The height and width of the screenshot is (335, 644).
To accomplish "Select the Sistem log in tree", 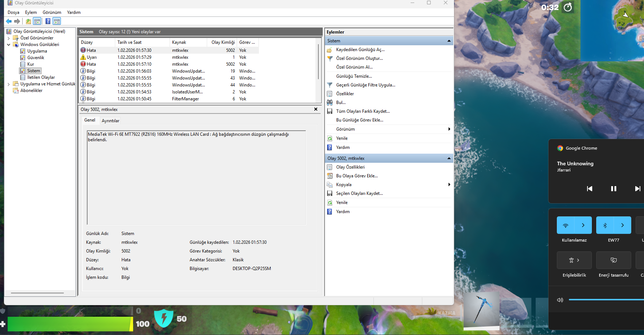I will (34, 71).
